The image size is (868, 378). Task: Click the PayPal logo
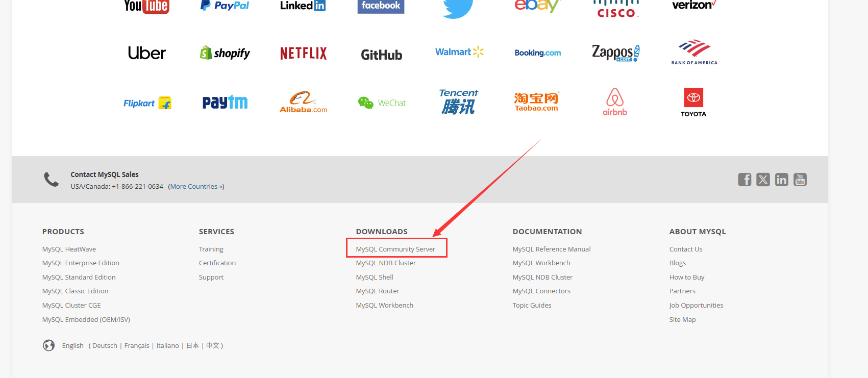tap(225, 6)
